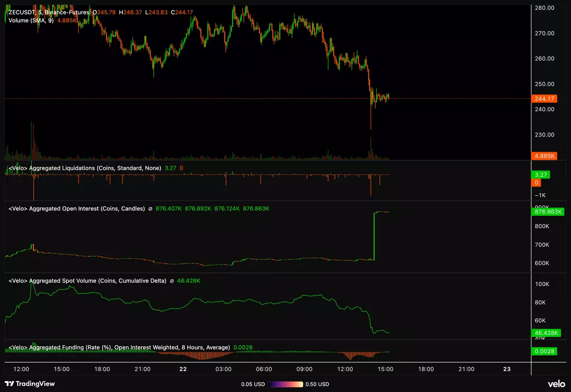Click the velo logo in bottom corner
571x392 pixels.
tap(556, 384)
